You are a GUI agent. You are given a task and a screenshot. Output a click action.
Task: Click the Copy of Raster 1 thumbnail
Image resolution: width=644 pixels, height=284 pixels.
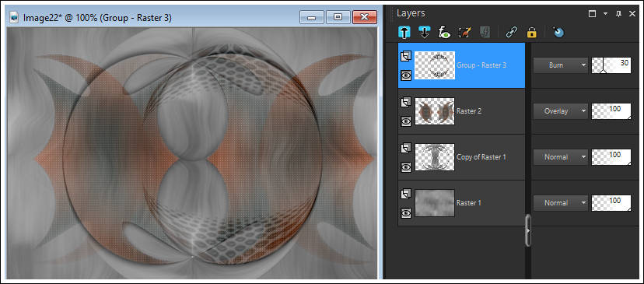click(435, 157)
